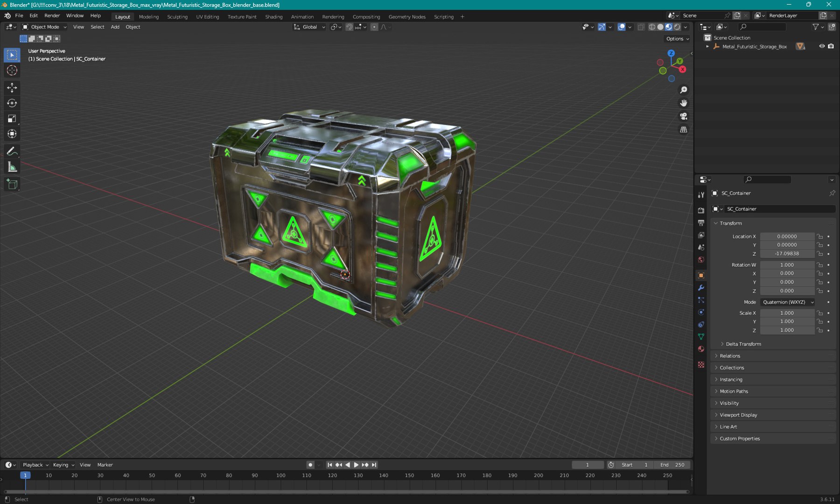
Task: Toggle camera view icon in viewport
Action: [x=684, y=116]
